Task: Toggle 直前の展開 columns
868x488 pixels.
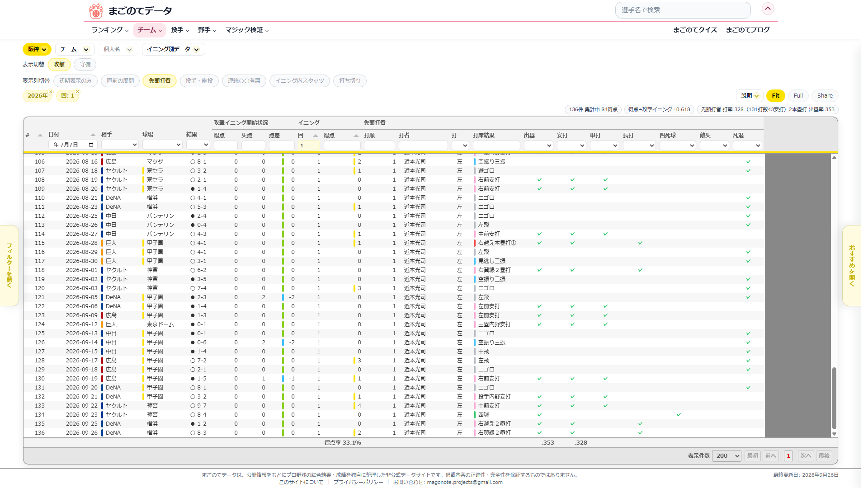Action: (x=120, y=81)
